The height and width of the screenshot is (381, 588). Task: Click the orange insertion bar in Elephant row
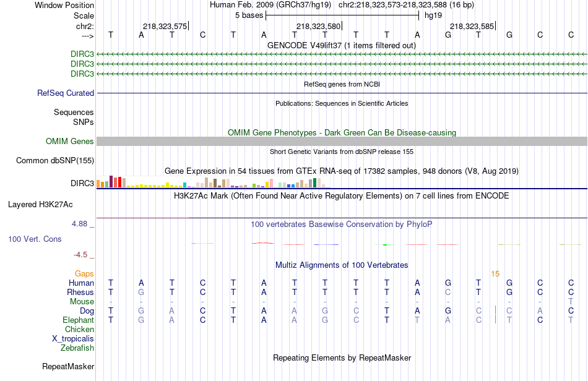pyautogui.click(x=495, y=319)
